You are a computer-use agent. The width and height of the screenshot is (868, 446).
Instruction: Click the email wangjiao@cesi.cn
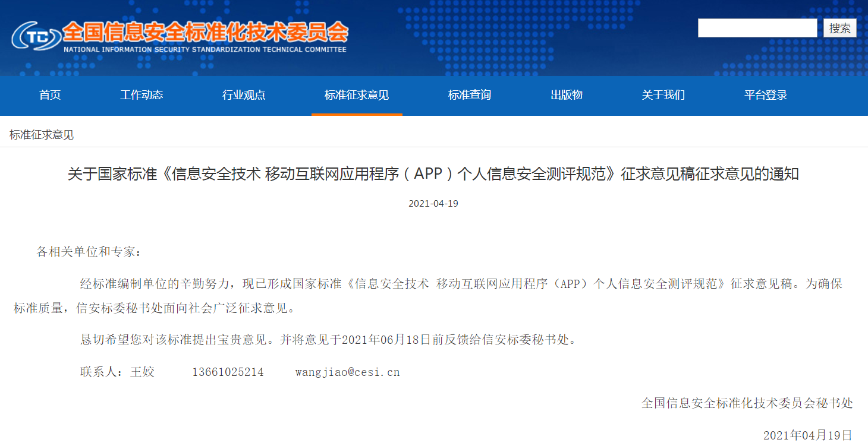348,372
